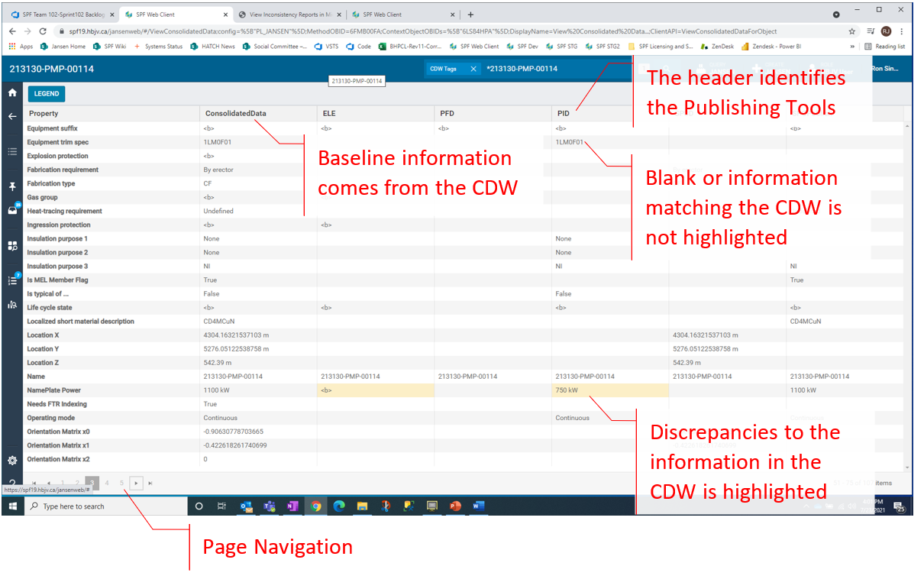Open Outlook from the Windows taskbar

tap(247, 506)
